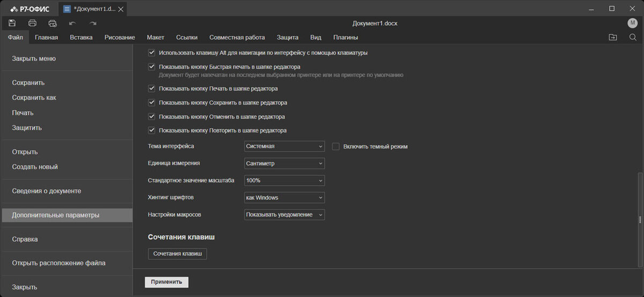644x297 pixels.
Task: Click the Save icon in the header
Action: 12,23
